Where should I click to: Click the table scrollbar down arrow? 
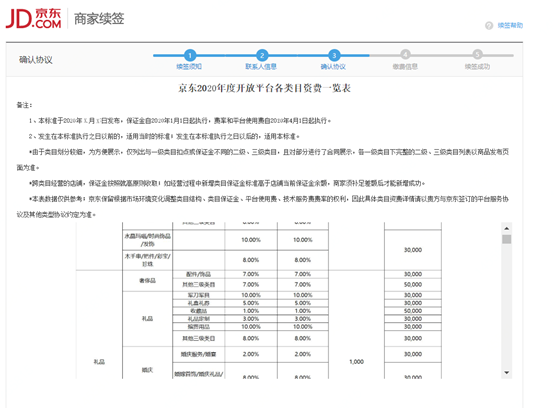(507, 373)
